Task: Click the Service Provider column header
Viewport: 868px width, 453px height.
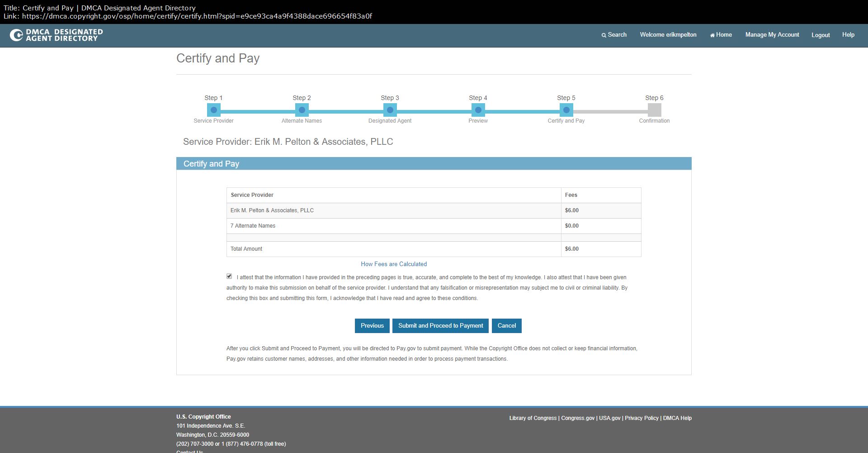Action: point(394,195)
